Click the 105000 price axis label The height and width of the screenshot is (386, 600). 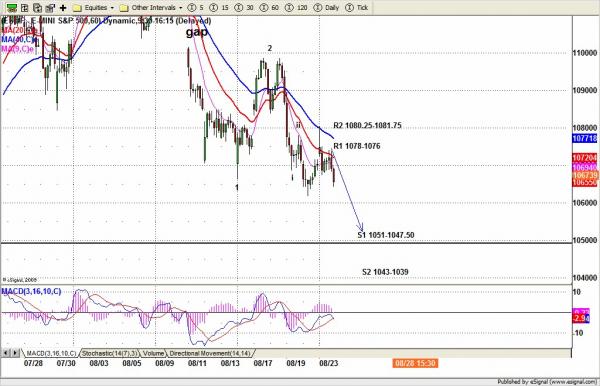(x=585, y=240)
